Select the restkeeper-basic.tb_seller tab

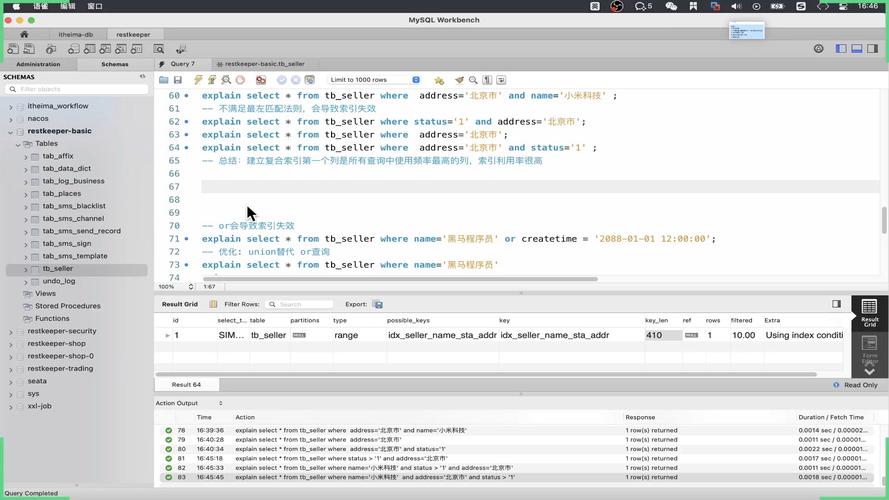click(264, 64)
